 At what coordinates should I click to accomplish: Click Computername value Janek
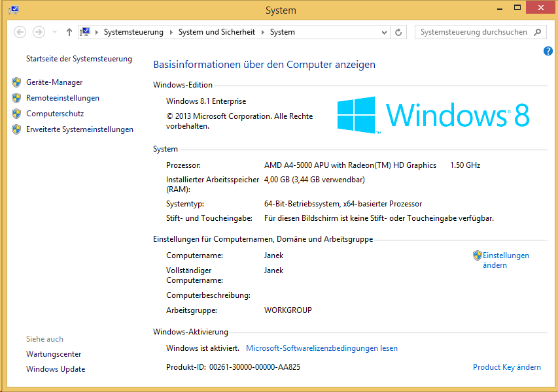tap(273, 255)
